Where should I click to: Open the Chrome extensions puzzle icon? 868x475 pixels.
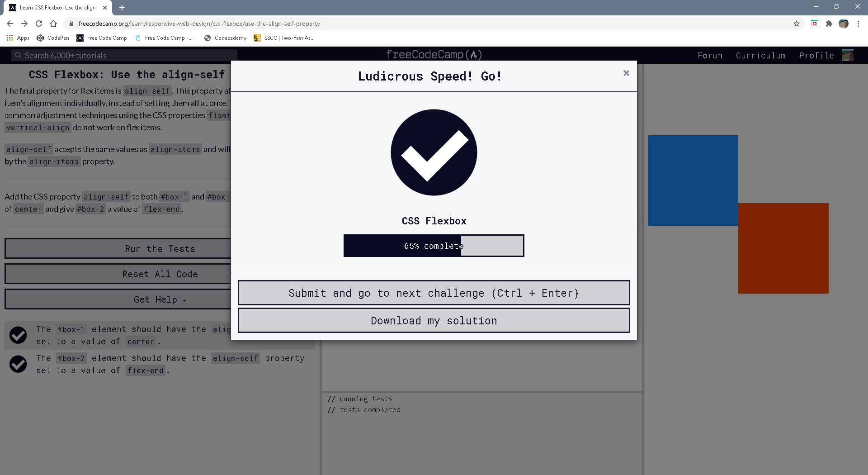click(829, 24)
